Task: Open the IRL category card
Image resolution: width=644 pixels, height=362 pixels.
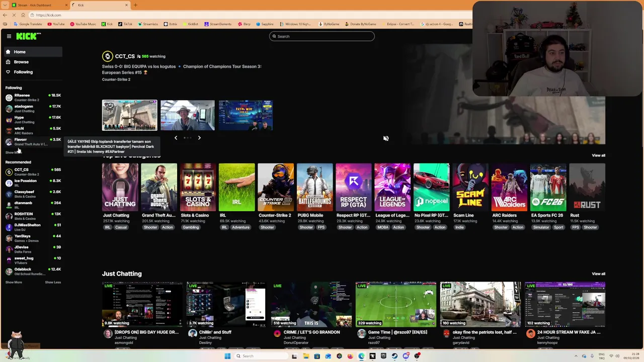Action: tap(236, 187)
